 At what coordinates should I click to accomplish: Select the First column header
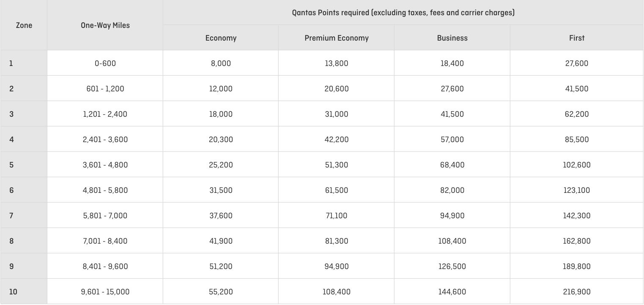click(577, 38)
